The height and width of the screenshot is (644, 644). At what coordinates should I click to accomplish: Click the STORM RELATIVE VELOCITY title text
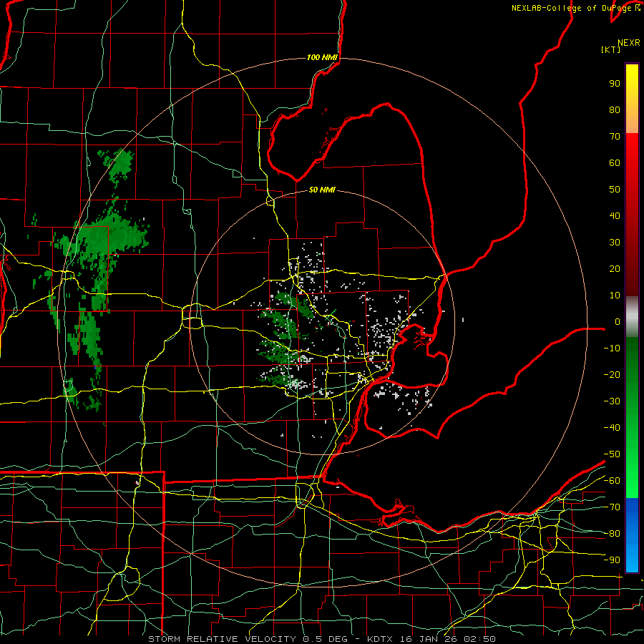pos(222,639)
